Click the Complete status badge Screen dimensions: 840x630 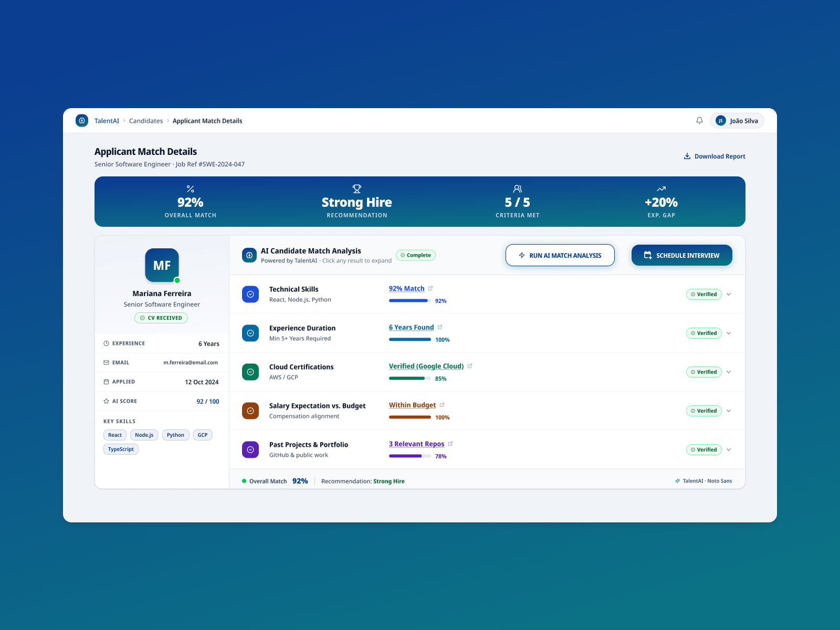point(416,255)
